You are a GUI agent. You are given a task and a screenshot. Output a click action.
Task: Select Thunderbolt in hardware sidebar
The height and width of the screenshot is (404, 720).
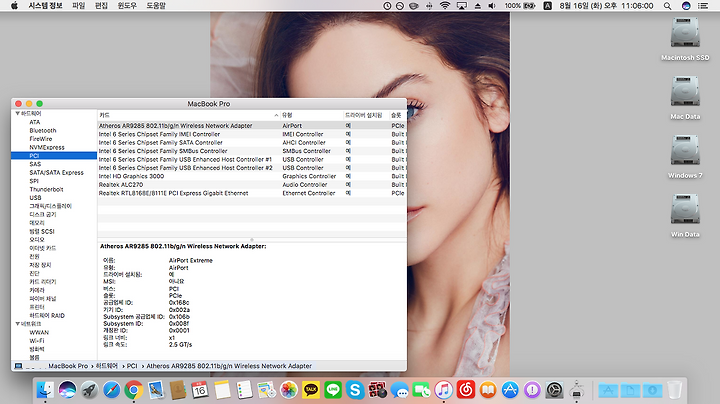click(46, 189)
